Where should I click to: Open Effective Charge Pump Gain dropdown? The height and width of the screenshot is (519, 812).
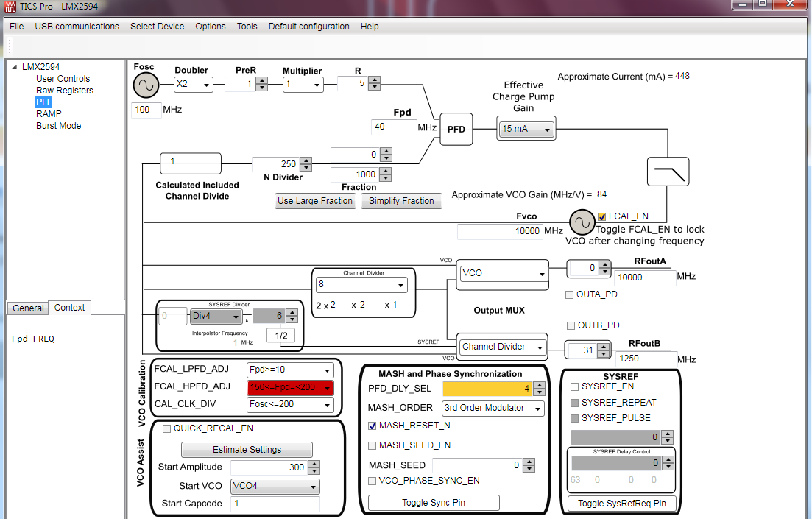click(526, 129)
